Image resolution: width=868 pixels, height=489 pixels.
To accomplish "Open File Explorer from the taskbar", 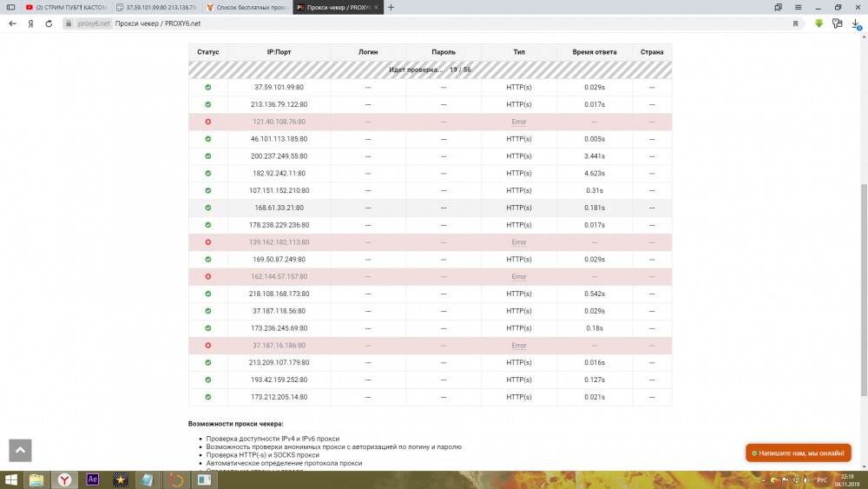I will click(36, 479).
